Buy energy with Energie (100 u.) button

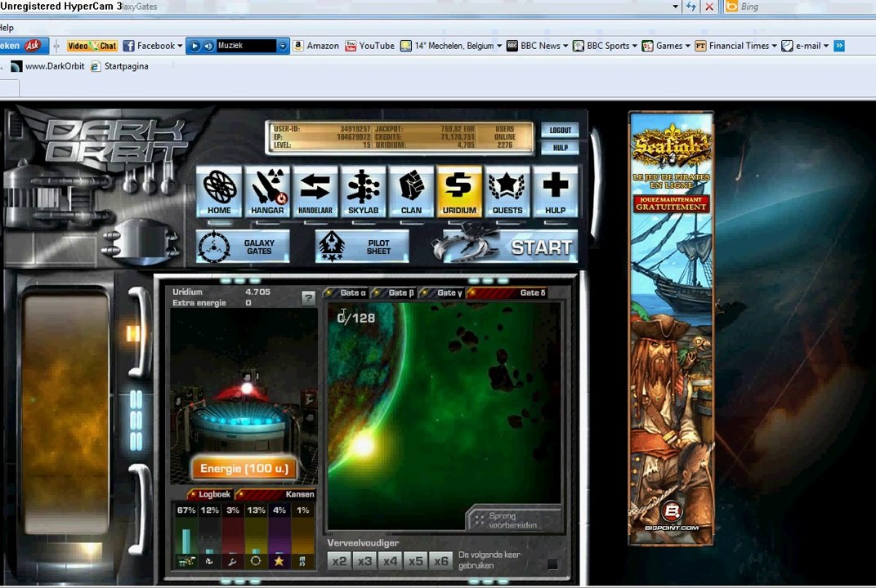244,469
